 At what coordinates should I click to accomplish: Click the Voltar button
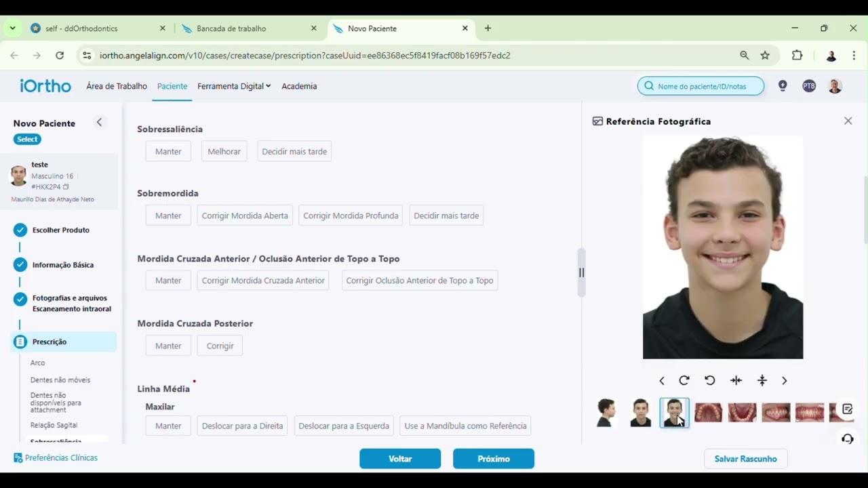pos(400,459)
